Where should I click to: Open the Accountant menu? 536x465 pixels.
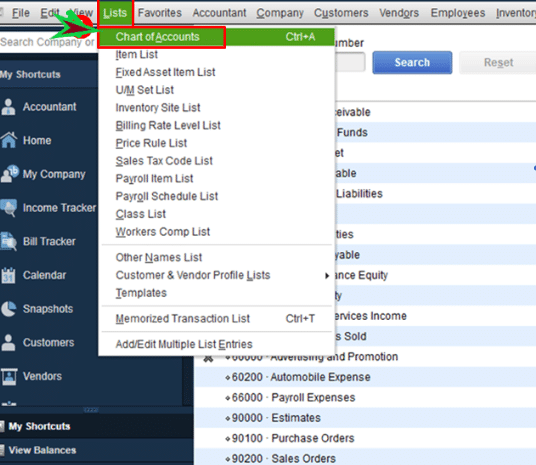[x=219, y=13]
